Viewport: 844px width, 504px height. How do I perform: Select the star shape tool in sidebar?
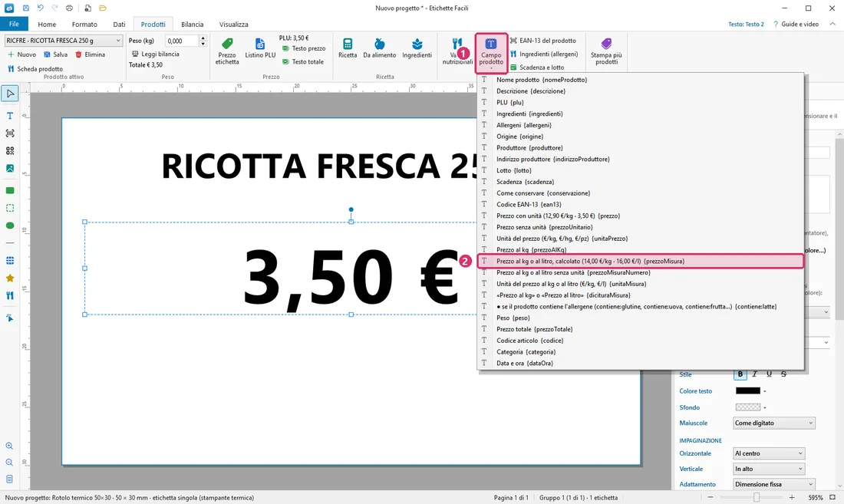[10, 278]
